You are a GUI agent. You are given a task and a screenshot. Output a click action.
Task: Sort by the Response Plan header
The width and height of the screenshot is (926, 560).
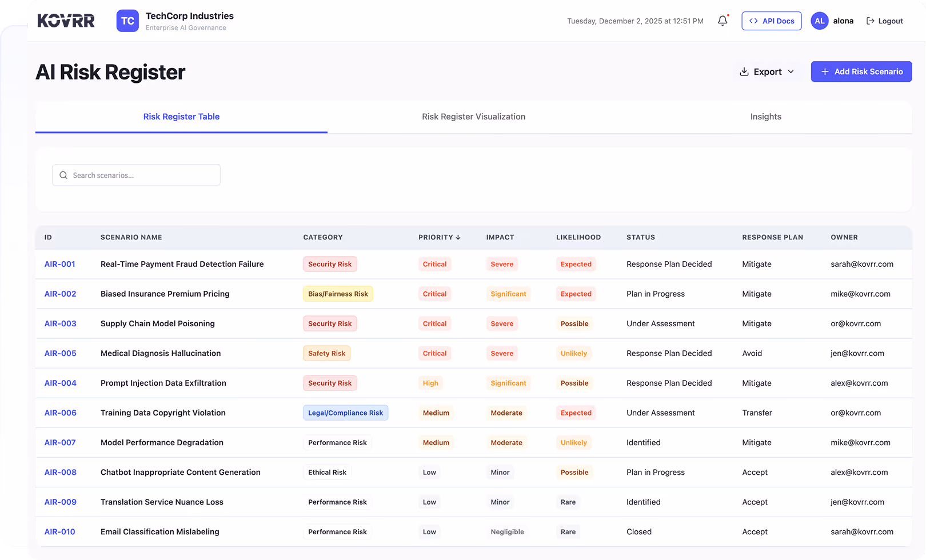(773, 237)
